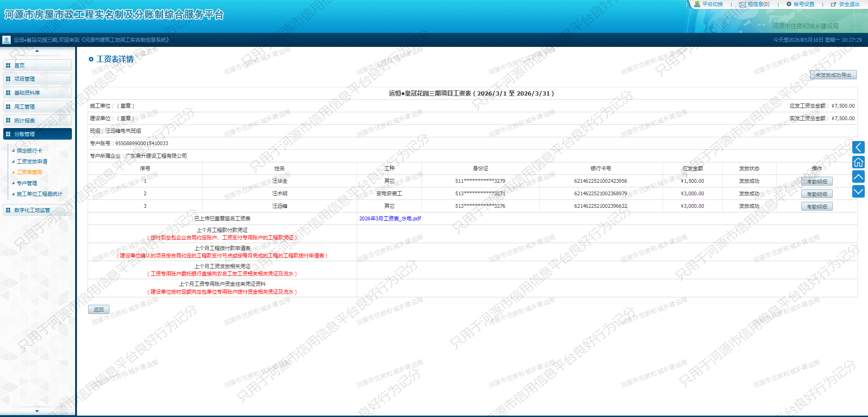The height and width of the screenshot is (417, 868).
Task: Click the floating go-down chevron button
Action: [x=858, y=191]
